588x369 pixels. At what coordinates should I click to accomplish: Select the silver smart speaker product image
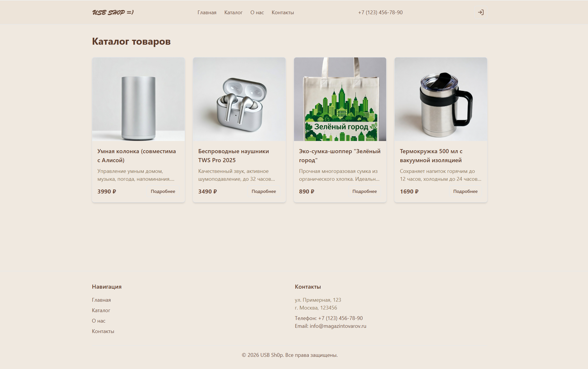pos(138,99)
